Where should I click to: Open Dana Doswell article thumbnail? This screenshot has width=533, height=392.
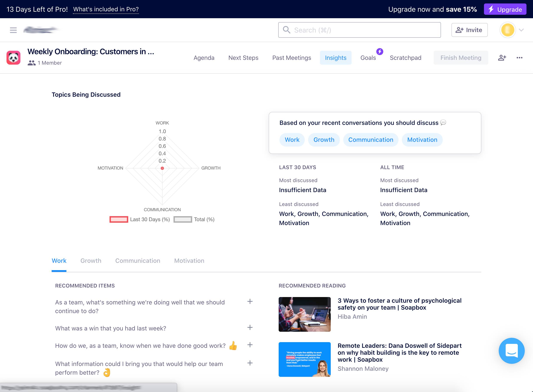click(304, 359)
